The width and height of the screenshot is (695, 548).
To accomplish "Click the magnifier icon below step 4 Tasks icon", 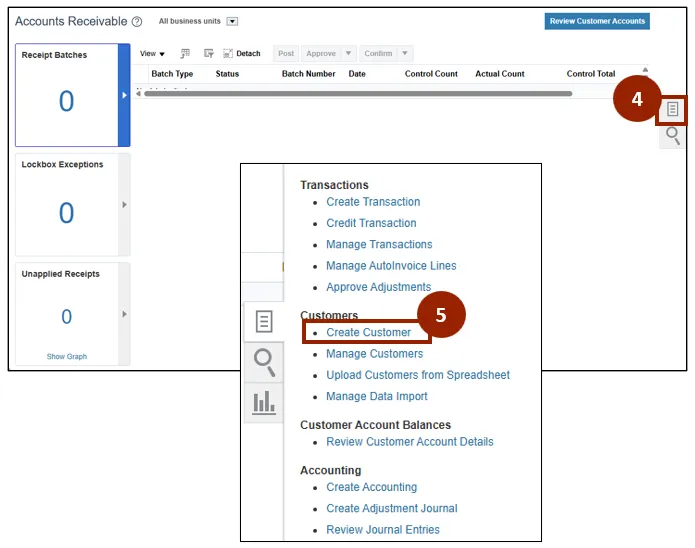I will click(673, 136).
